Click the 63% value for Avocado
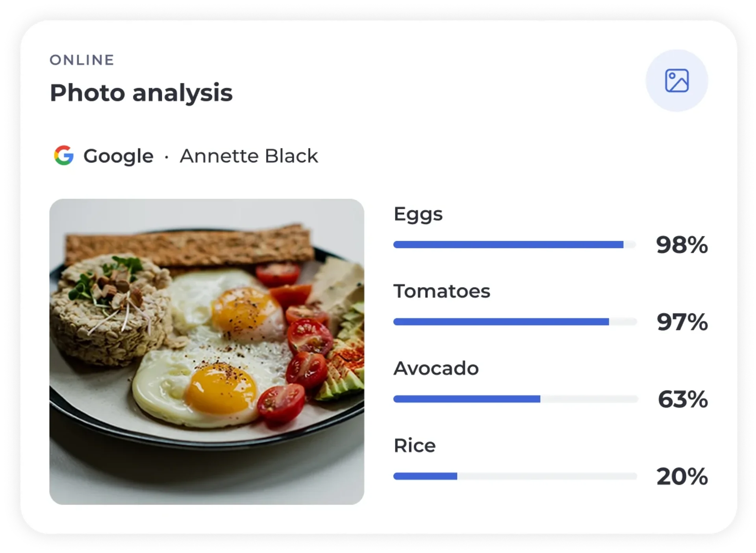 [x=683, y=399]
